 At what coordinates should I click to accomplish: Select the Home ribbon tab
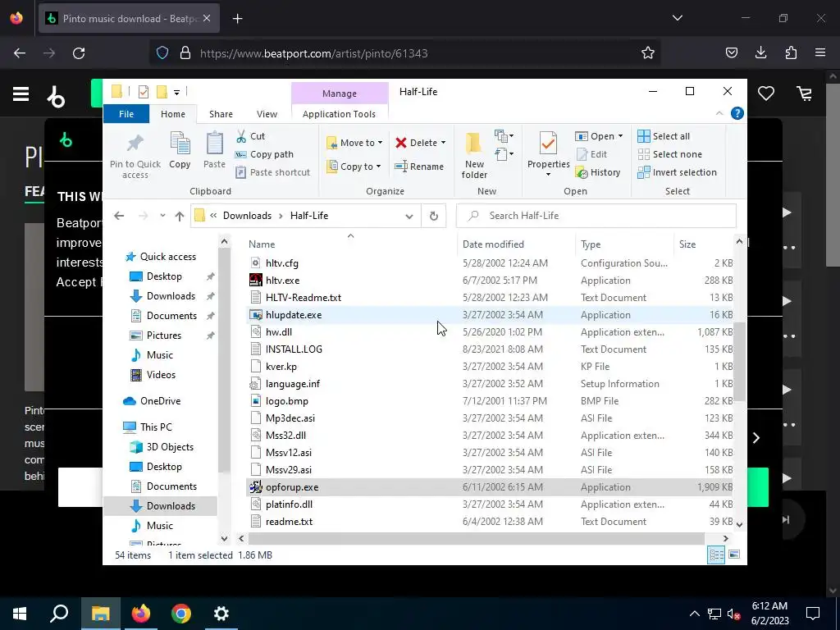[x=173, y=114]
